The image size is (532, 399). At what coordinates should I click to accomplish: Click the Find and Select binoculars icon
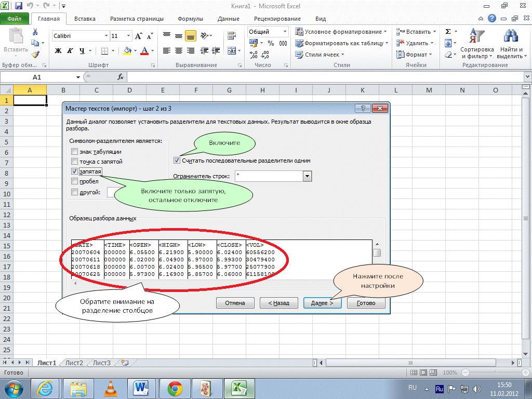(511, 44)
